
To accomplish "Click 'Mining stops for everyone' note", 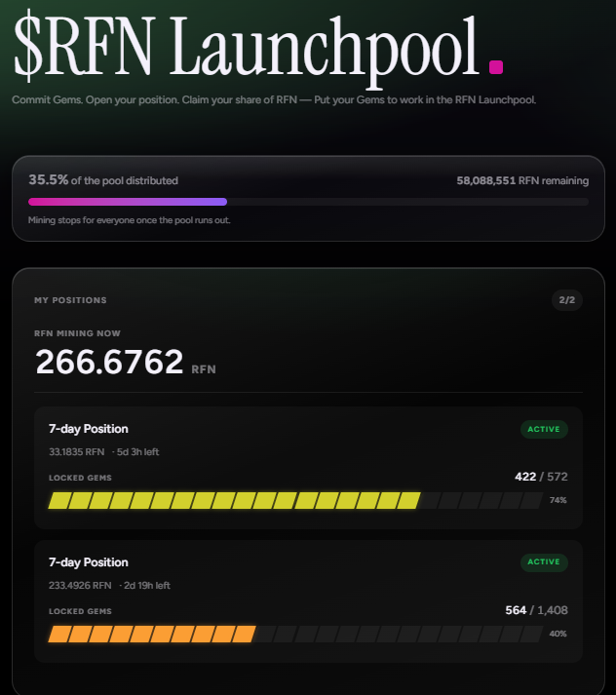I will click(129, 220).
